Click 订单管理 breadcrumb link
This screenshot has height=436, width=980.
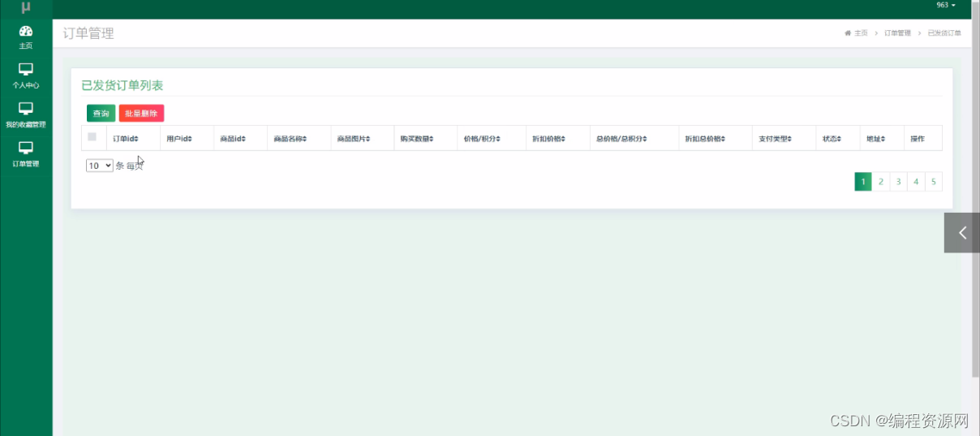coord(897,33)
